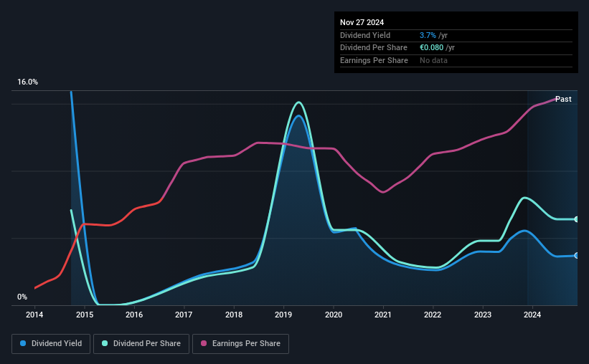
Task: Select the 2020 x-axis label
Action: point(334,315)
